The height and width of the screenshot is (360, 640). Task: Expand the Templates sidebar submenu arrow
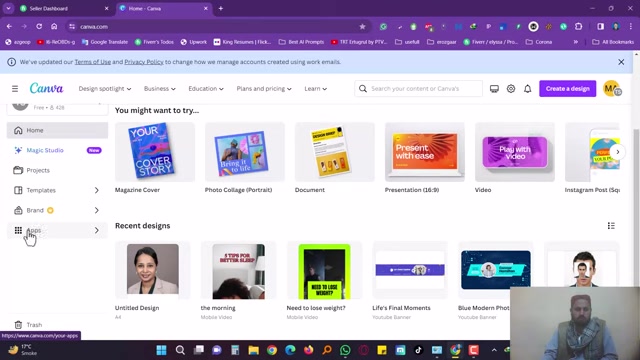97,190
